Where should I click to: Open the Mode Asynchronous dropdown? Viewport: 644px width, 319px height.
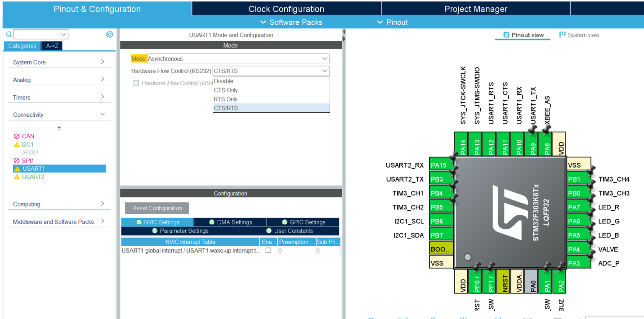coord(238,58)
